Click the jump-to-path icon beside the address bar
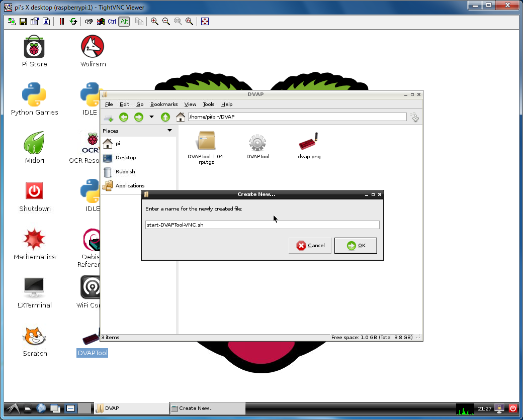This screenshot has width=523, height=420. 414,117
